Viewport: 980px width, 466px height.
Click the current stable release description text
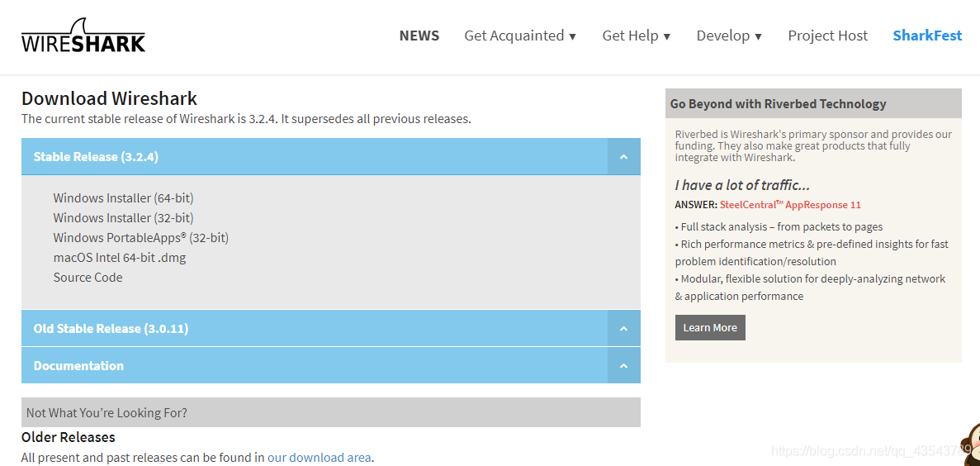[x=246, y=118]
